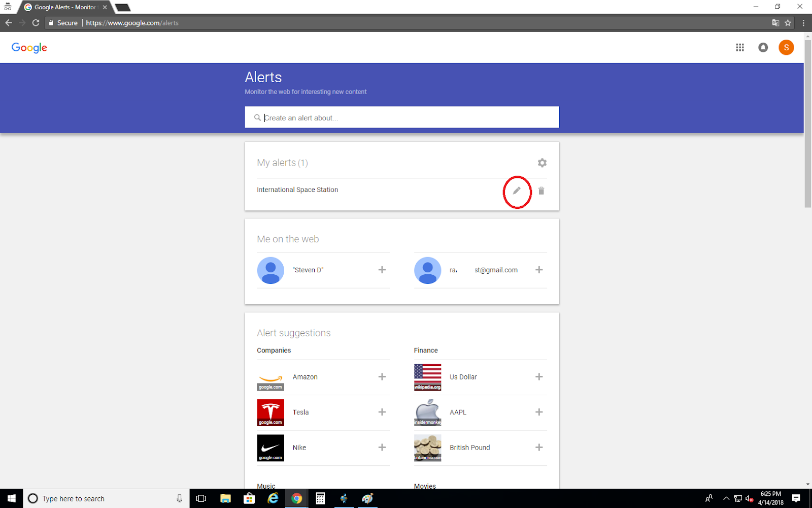Viewport: 812px width, 508px height.
Task: Open the Action Center notifications
Action: point(796,498)
